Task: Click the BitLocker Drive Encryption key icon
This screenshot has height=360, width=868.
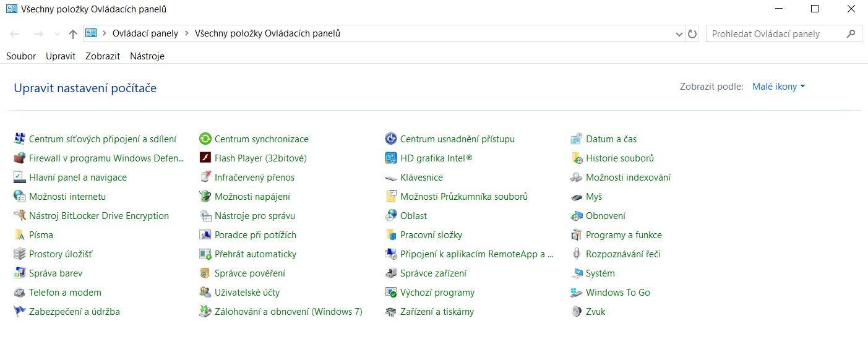Action: (x=19, y=216)
